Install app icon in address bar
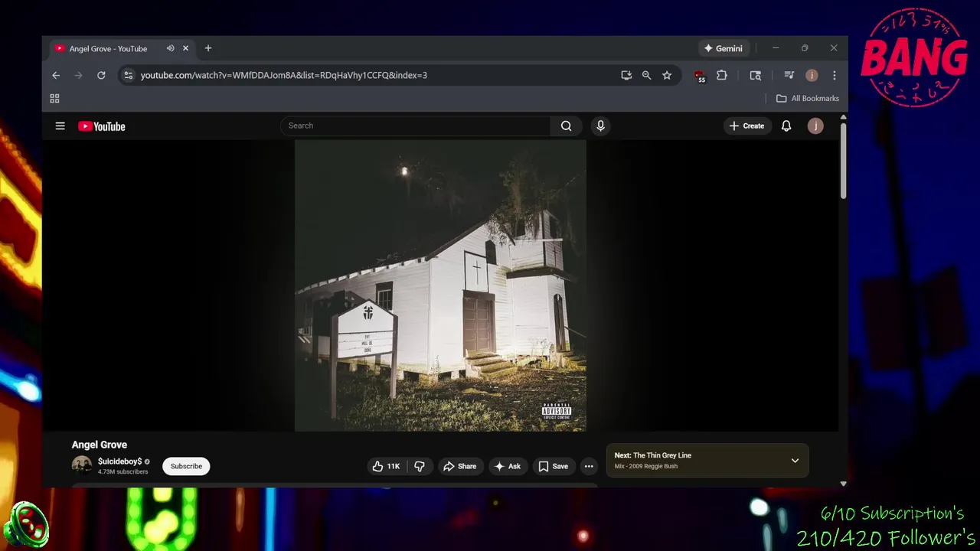Image resolution: width=980 pixels, height=551 pixels. 626,75
